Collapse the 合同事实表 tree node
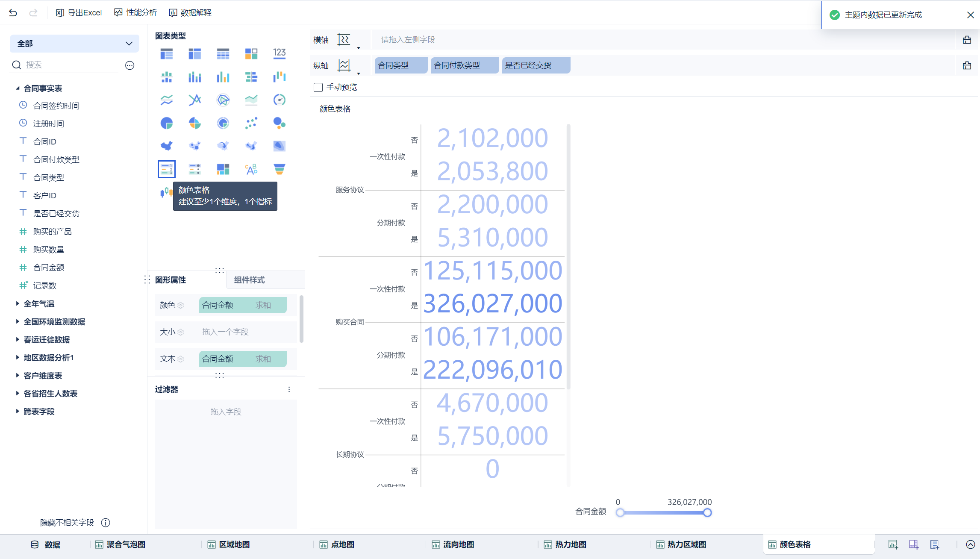This screenshot has width=980, height=559. (x=18, y=88)
